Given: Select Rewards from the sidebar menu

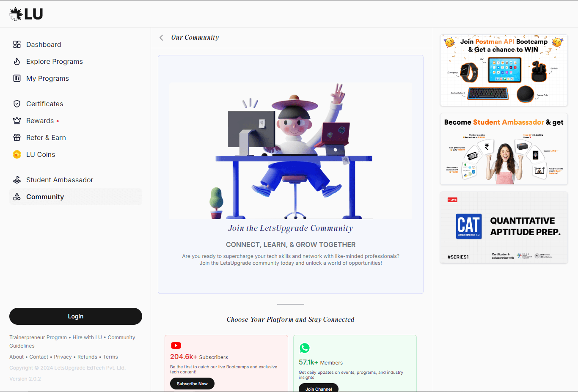Looking at the screenshot, I should point(41,120).
